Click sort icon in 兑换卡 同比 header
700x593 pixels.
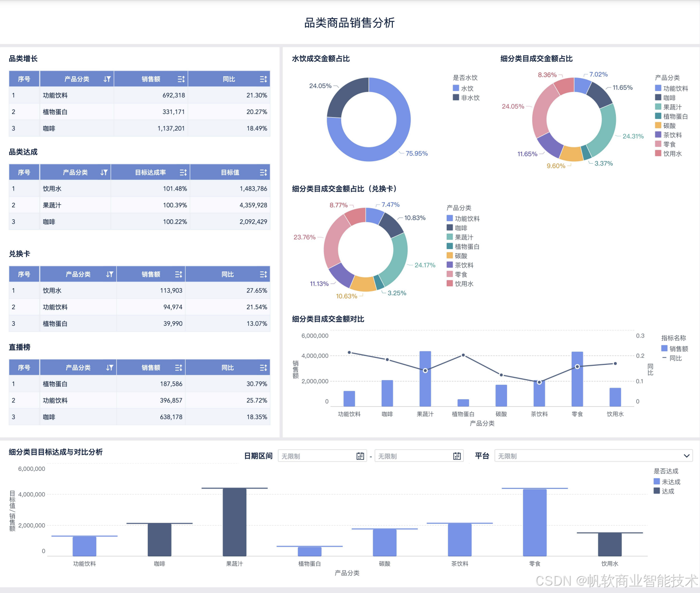(x=264, y=274)
